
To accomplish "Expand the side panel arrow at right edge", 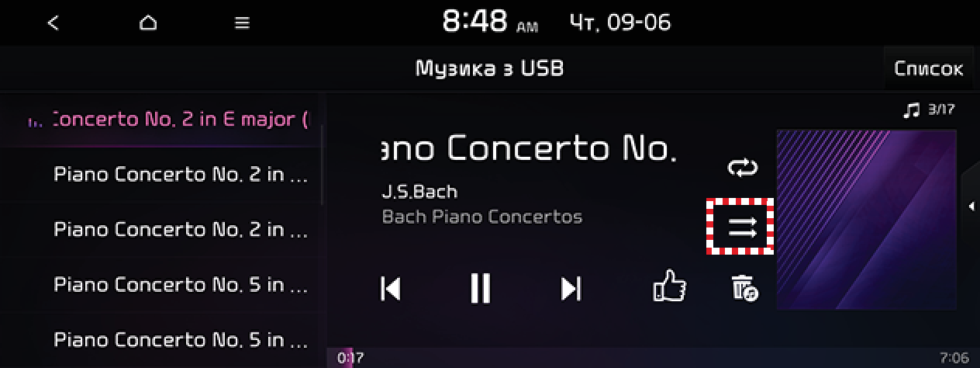I will tap(971, 206).
